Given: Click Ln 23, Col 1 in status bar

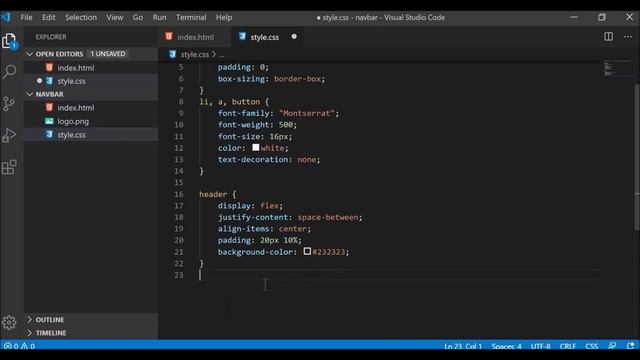Looking at the screenshot, I should (x=463, y=346).
